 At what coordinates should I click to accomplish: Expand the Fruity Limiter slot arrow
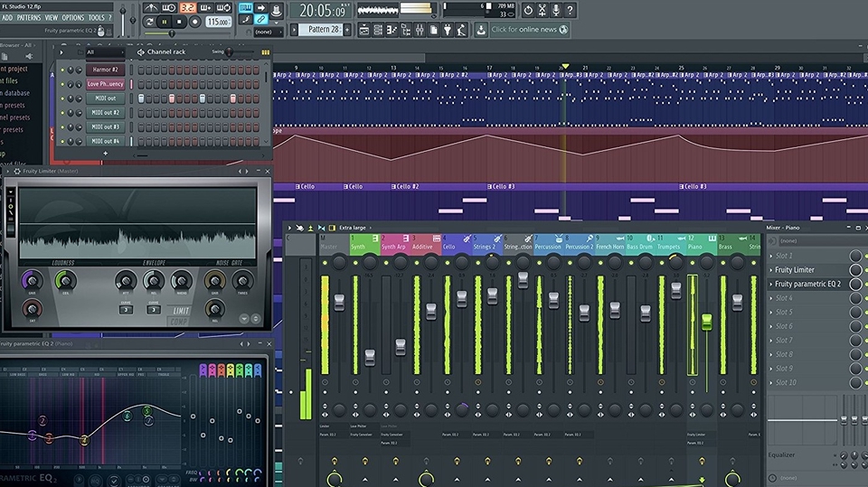(771, 270)
